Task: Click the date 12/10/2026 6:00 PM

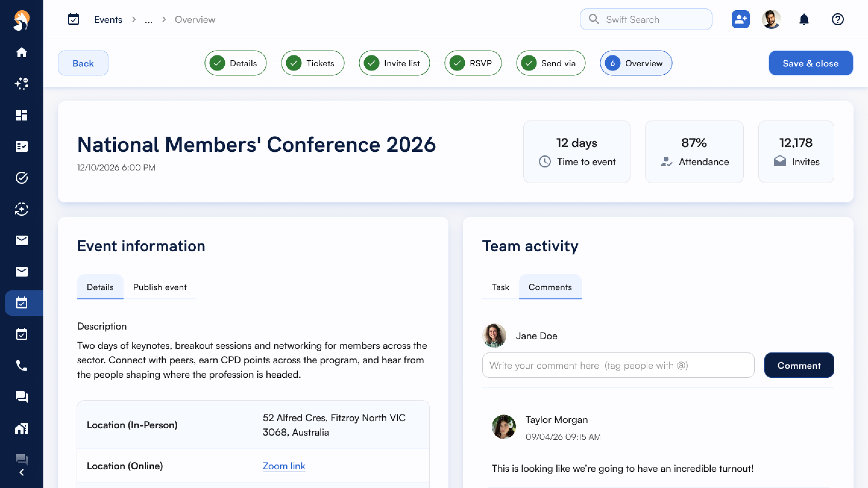Action: [x=116, y=167]
